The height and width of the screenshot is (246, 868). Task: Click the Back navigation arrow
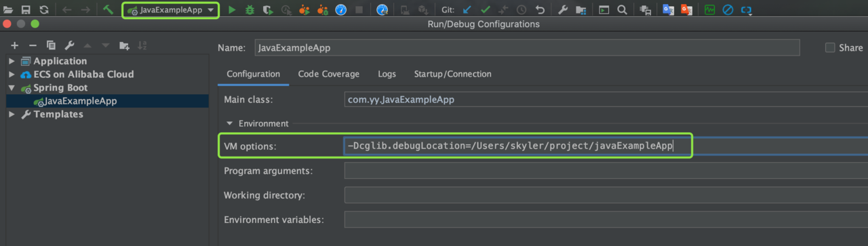[x=66, y=9]
